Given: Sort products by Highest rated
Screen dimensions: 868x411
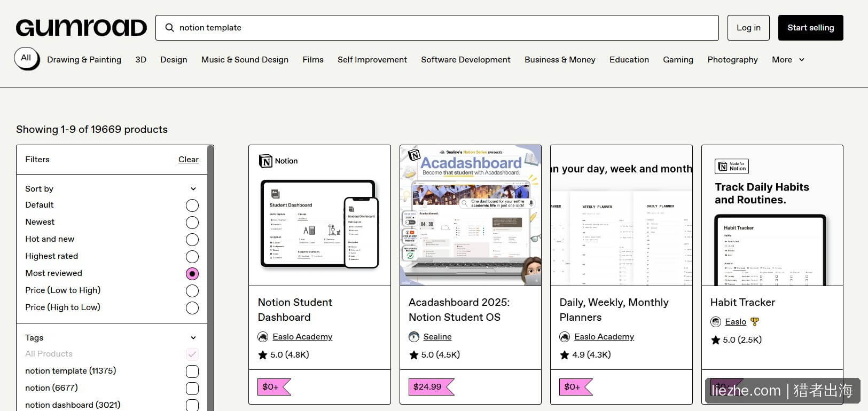Looking at the screenshot, I should click(x=192, y=257).
